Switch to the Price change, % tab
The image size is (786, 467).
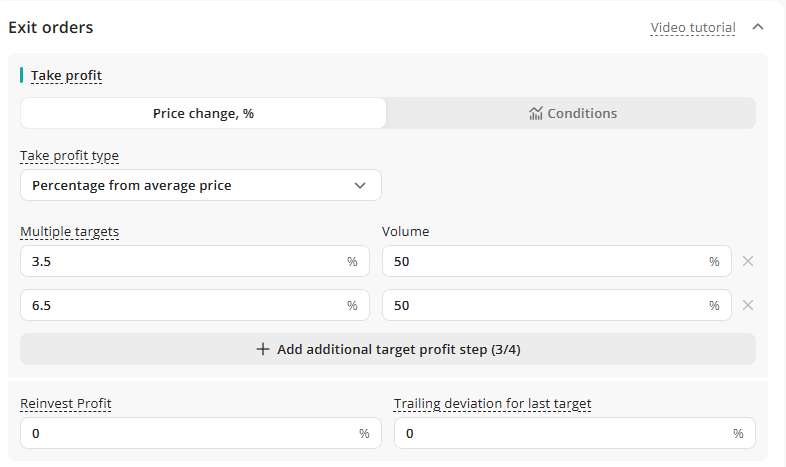(x=203, y=113)
